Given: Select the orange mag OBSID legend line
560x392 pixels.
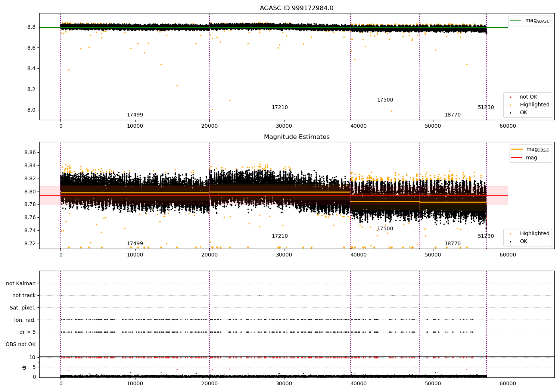Looking at the screenshot, I should point(517,149).
